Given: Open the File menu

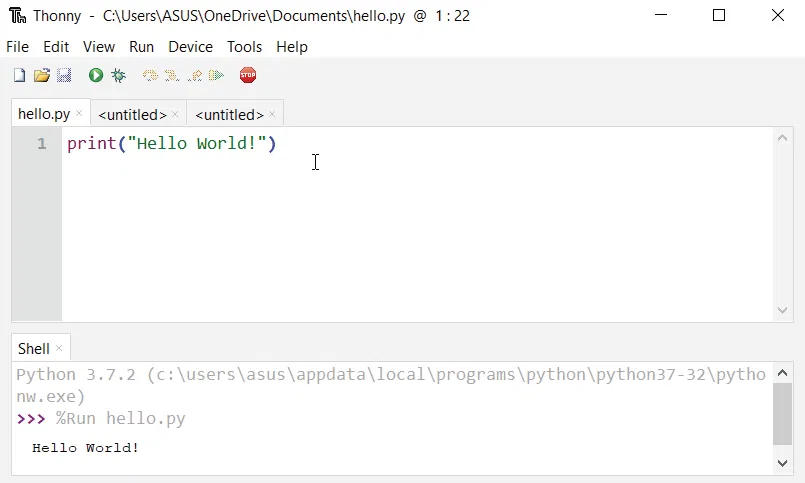Looking at the screenshot, I should [17, 47].
